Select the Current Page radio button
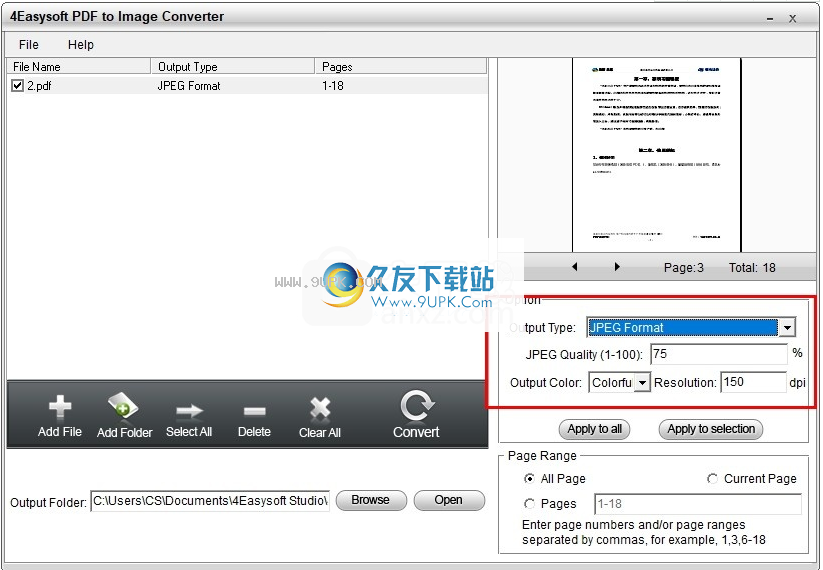Viewport: 823px width, 570px height. tap(712, 479)
